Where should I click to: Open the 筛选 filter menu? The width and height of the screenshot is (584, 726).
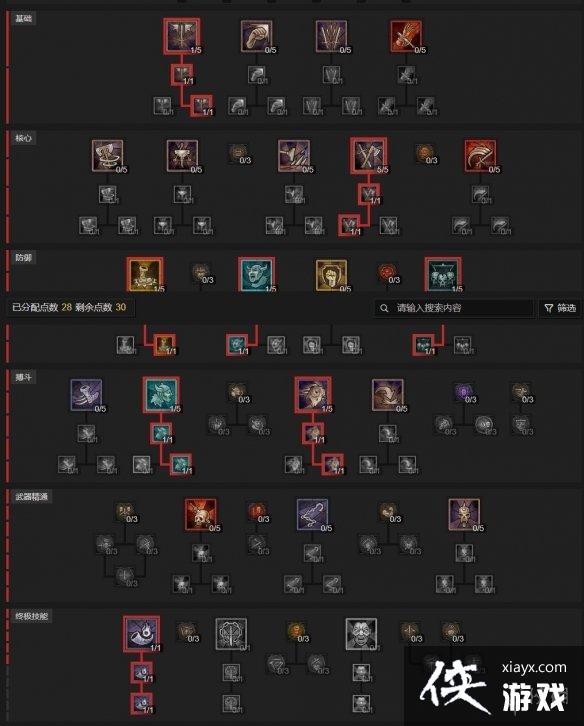(x=560, y=308)
